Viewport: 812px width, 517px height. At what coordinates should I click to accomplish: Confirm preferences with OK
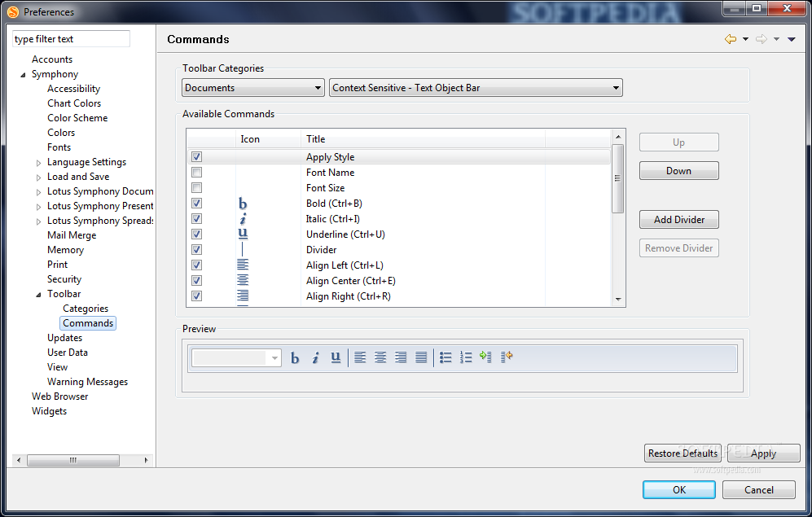[679, 489]
